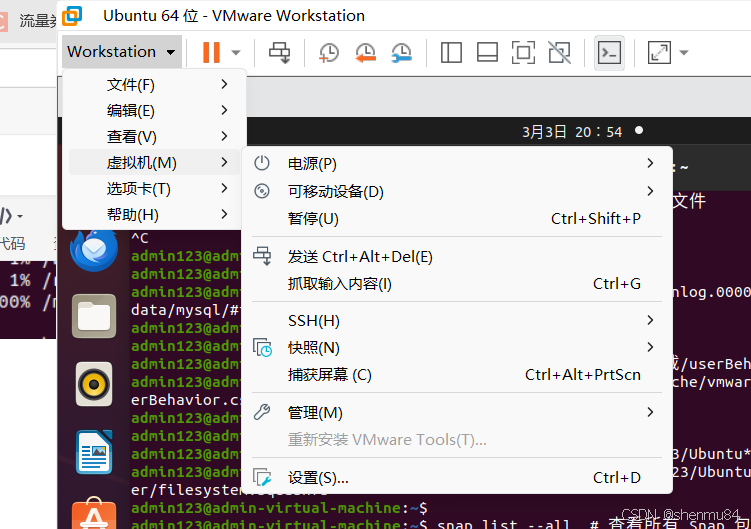Toggle Unity mode toolbar icon

559,52
